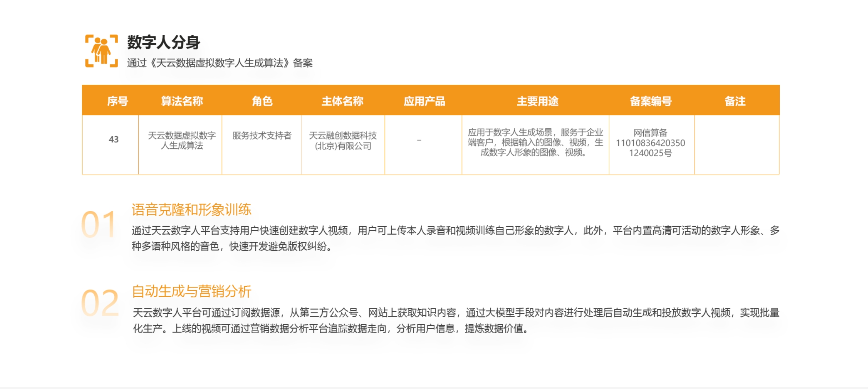Click the 主体名称 column header
The height and width of the screenshot is (389, 868).
coord(343,101)
